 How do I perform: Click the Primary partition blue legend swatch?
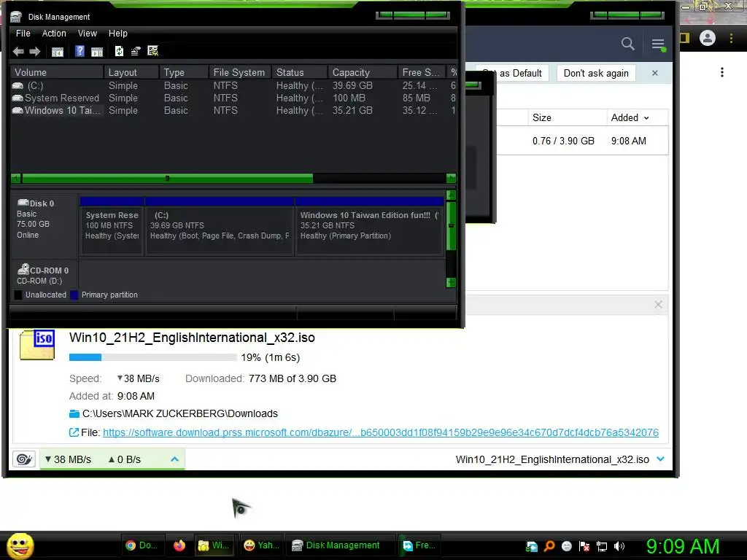(x=74, y=295)
